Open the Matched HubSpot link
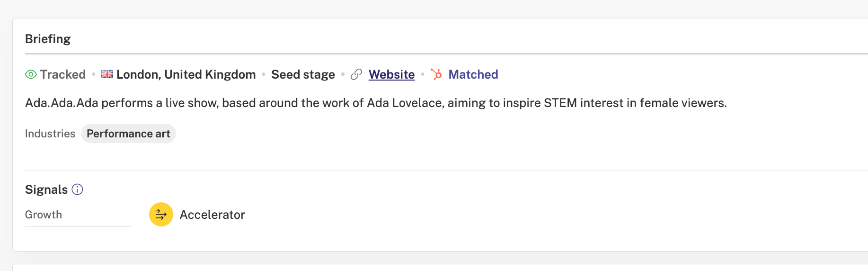 point(473,74)
